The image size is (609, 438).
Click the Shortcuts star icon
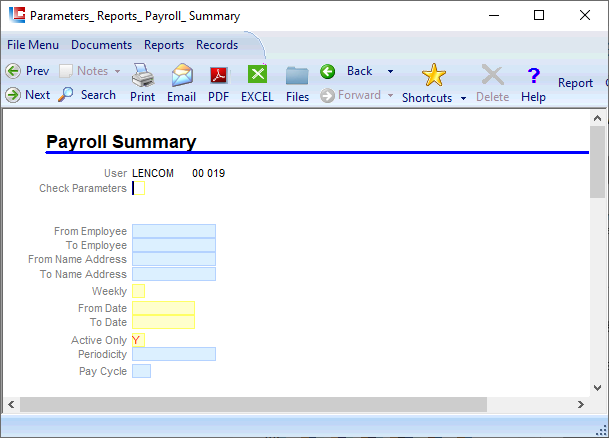(433, 75)
